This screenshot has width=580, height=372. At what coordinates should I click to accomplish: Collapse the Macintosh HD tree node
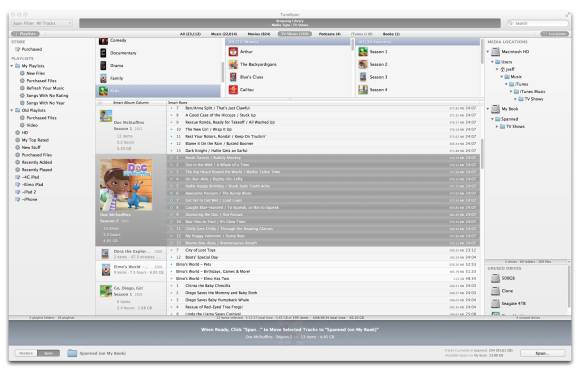pos(488,52)
